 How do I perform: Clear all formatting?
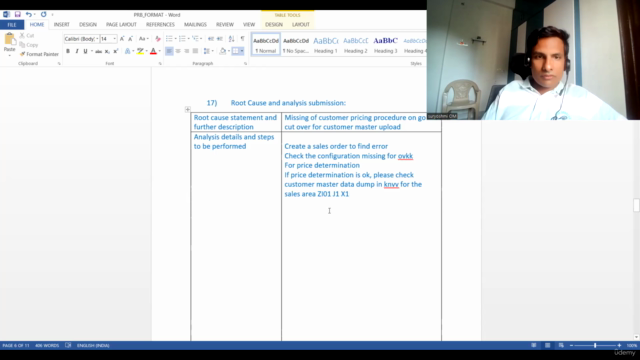[x=158, y=39]
